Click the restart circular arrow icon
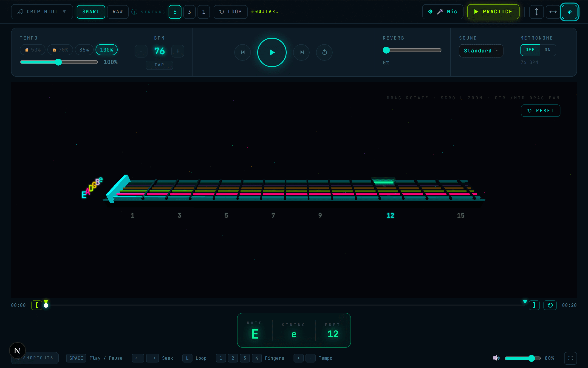 [324, 52]
